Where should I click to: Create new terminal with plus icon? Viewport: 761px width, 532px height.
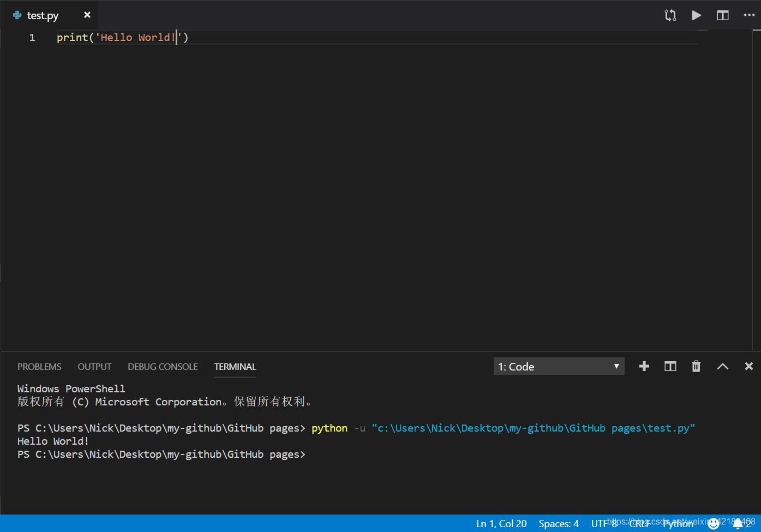click(x=644, y=366)
